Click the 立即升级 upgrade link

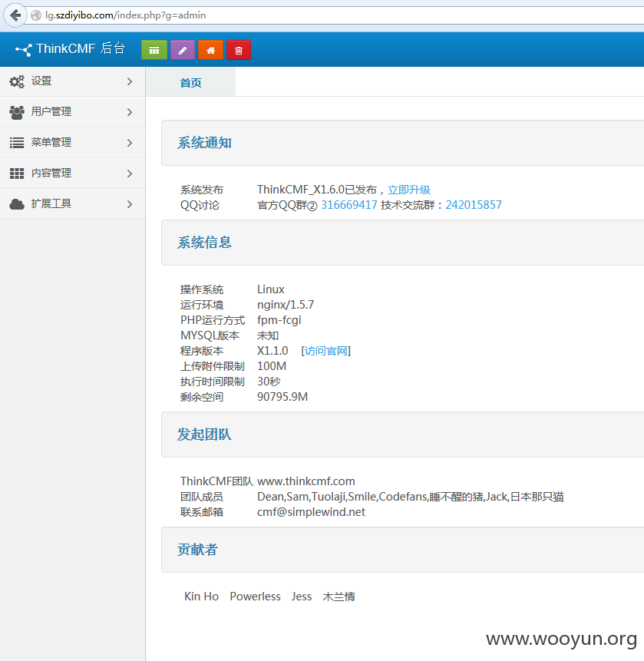pos(409,190)
